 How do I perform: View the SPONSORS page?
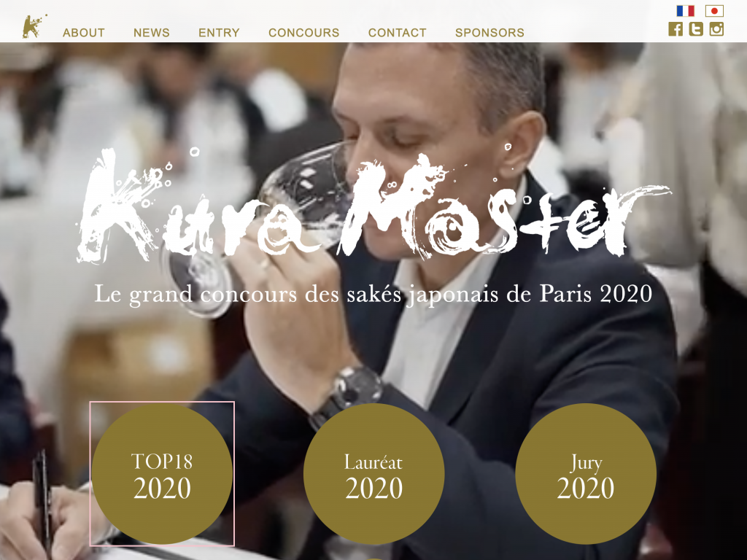tap(489, 32)
